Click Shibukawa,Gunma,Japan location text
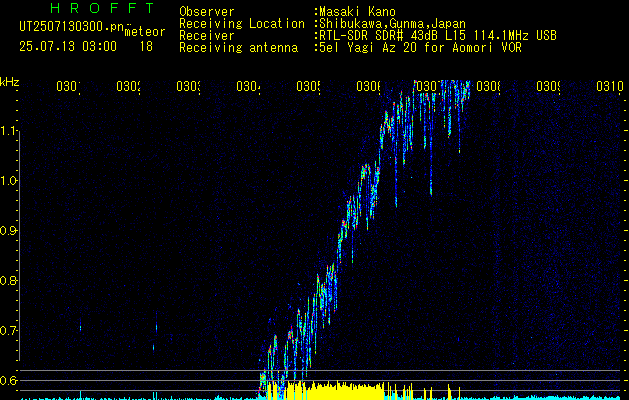Screen dimensions: 629x400 coord(392,24)
